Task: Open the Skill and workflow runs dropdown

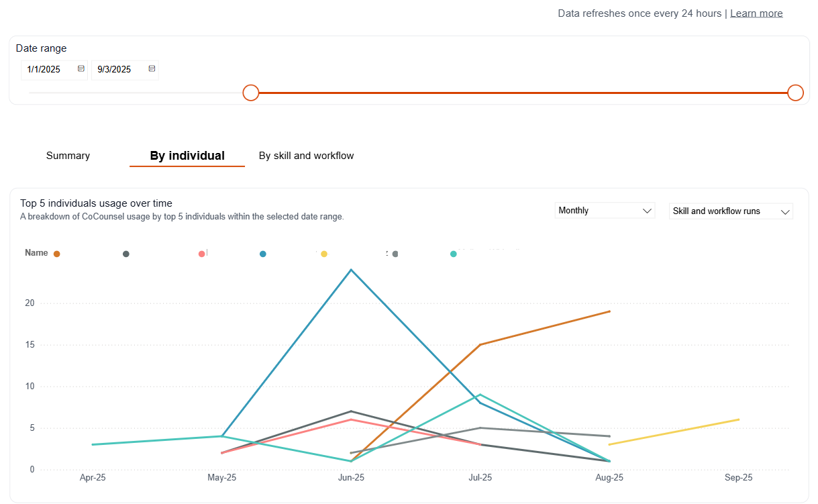Action: pos(731,211)
